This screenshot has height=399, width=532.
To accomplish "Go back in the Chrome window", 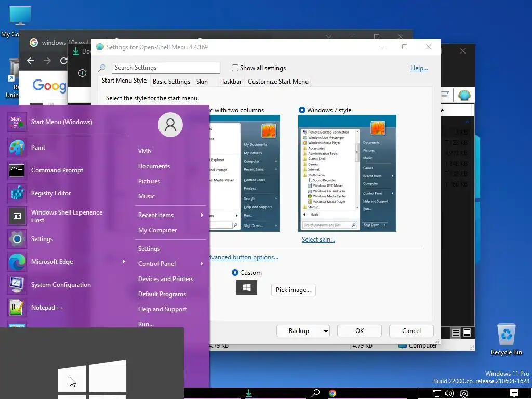I will point(31,61).
